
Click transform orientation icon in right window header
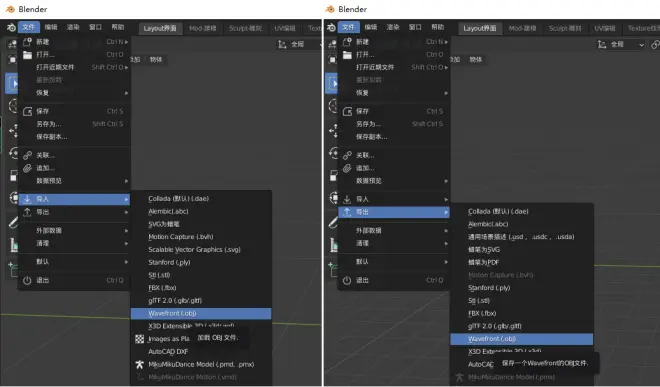(602, 44)
